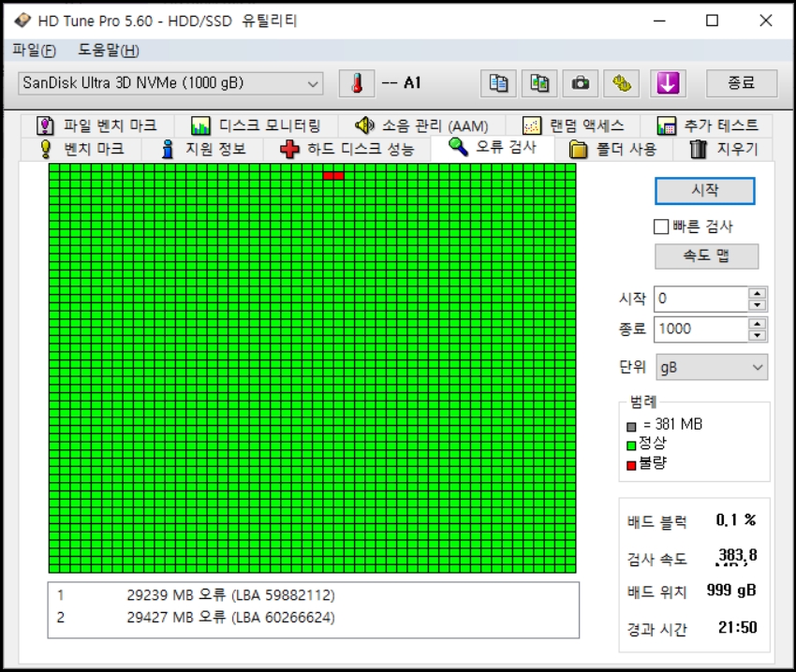Minimize the HD Tune Pro window
The height and width of the screenshot is (672, 796).
[x=659, y=21]
